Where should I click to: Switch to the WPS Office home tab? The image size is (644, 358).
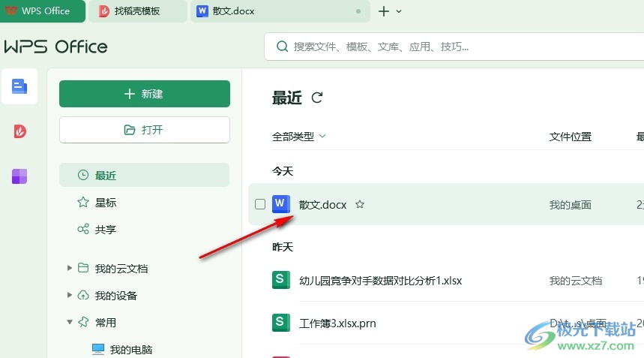tap(43, 11)
